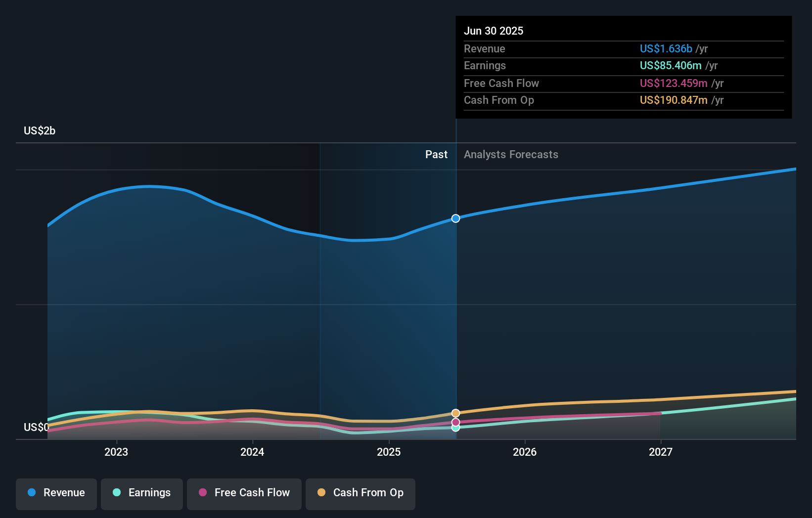
Task: Click the blue Revenue data point marker
Action: pyautogui.click(x=455, y=218)
